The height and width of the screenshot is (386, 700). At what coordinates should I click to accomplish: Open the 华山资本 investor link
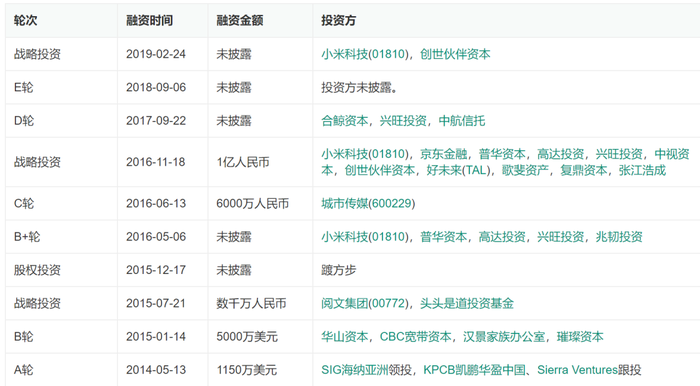click(x=345, y=336)
